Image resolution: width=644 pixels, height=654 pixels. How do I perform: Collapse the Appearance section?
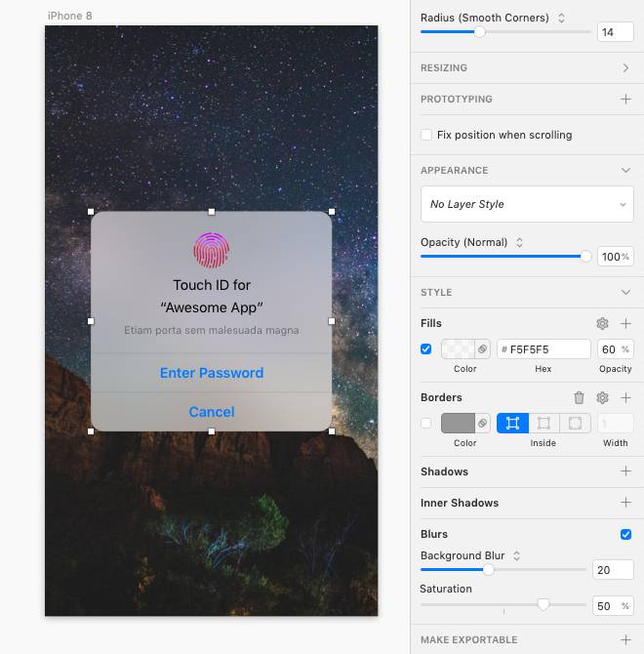click(x=625, y=170)
